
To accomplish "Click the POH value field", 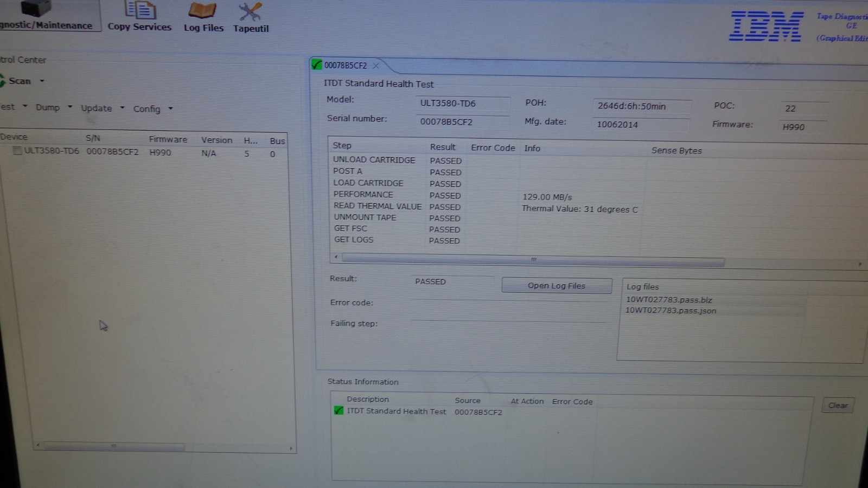I will tap(642, 106).
